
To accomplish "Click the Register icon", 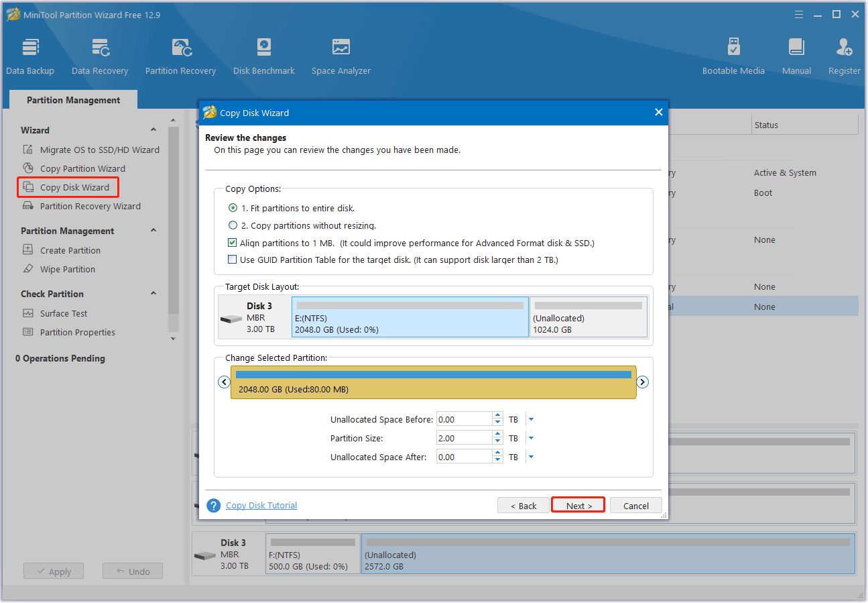I will pos(844,48).
